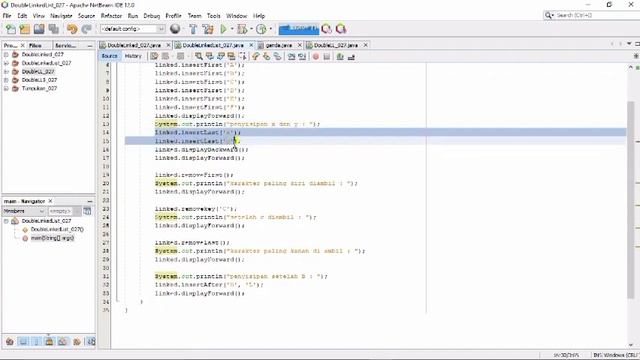Toggle Show Static Members filter icon in Navigator
The width and height of the screenshot is (640, 360).
click(x=36, y=342)
